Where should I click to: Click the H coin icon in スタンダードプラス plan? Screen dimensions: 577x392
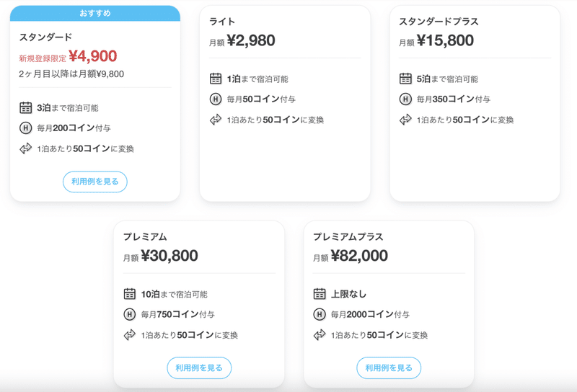point(405,99)
